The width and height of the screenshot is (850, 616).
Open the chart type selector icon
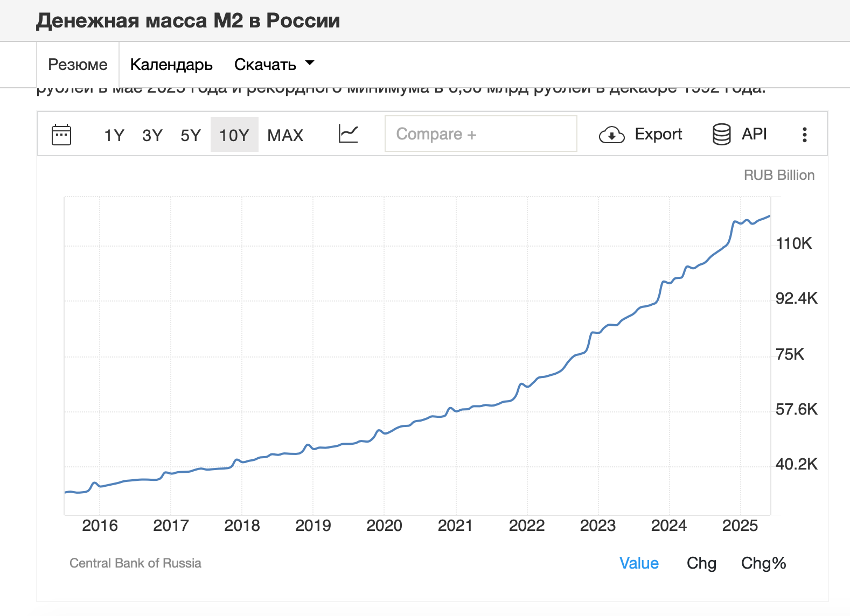[x=348, y=134]
